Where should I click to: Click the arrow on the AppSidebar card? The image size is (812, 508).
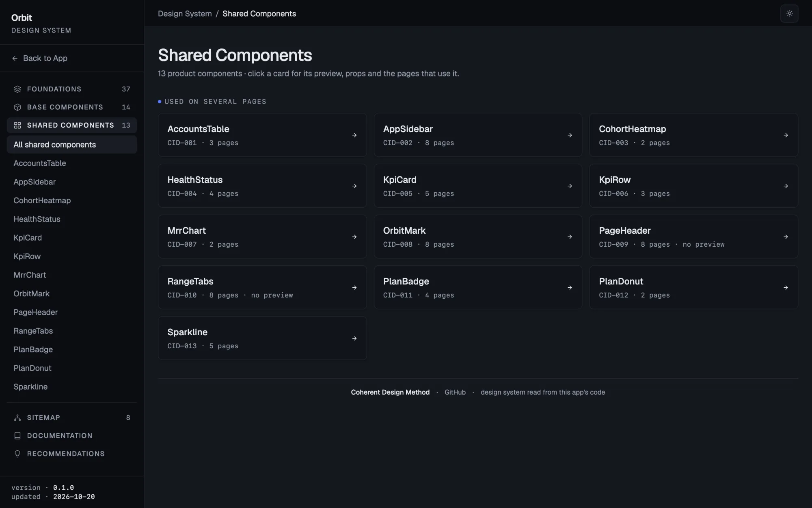click(x=570, y=135)
